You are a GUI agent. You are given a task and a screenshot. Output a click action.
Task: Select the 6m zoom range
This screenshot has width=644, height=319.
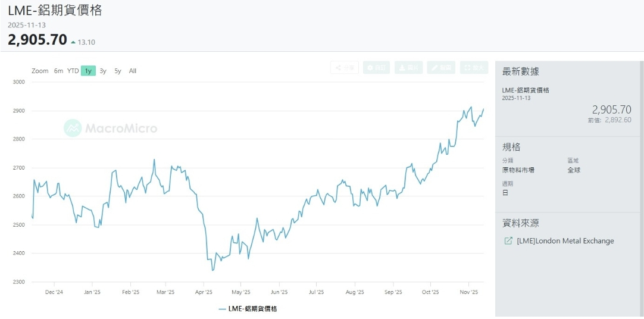pyautogui.click(x=58, y=71)
